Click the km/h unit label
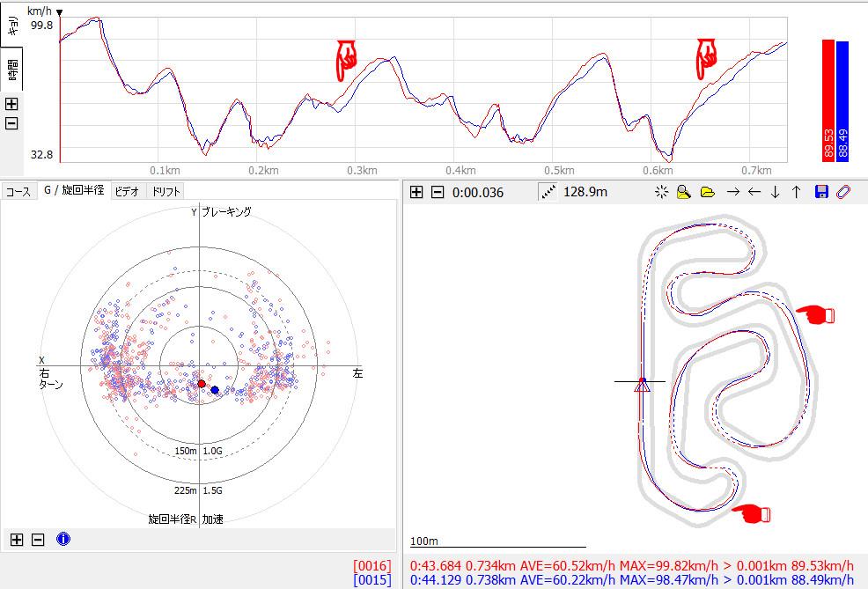The height and width of the screenshot is (589, 868). 39,11
